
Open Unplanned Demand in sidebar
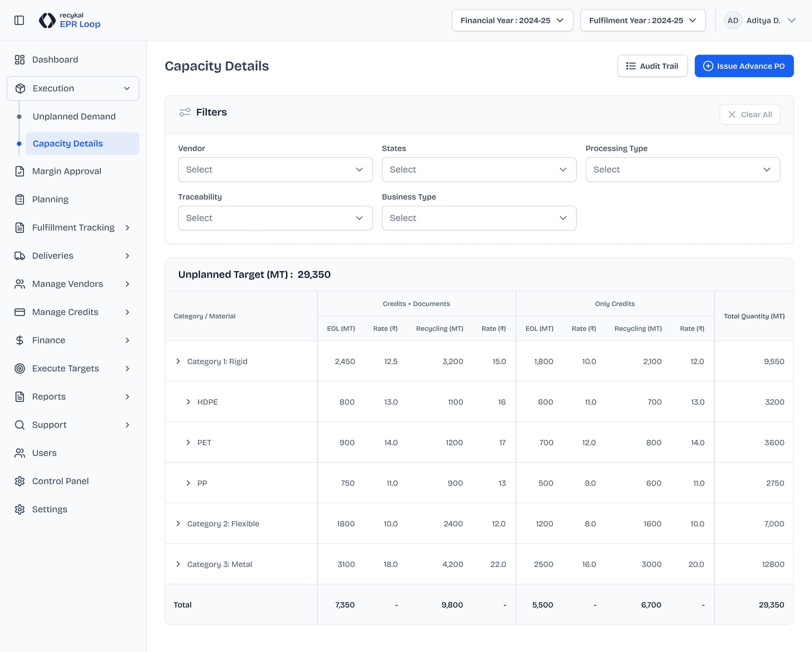74,117
